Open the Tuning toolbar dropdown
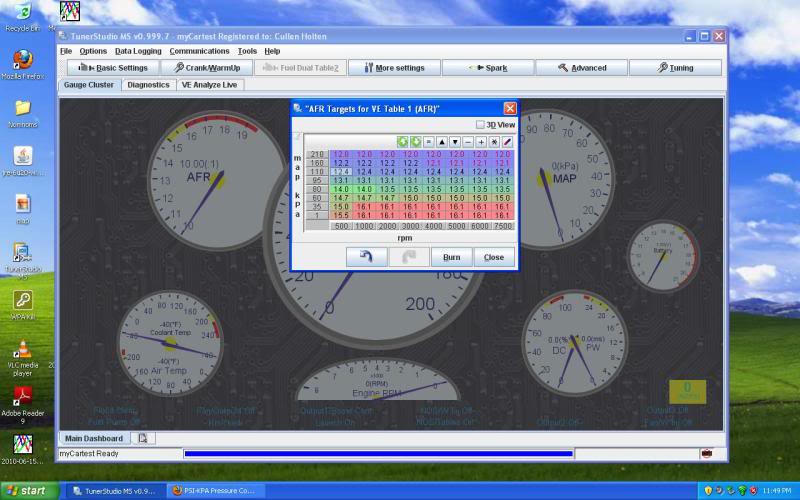 coord(676,68)
